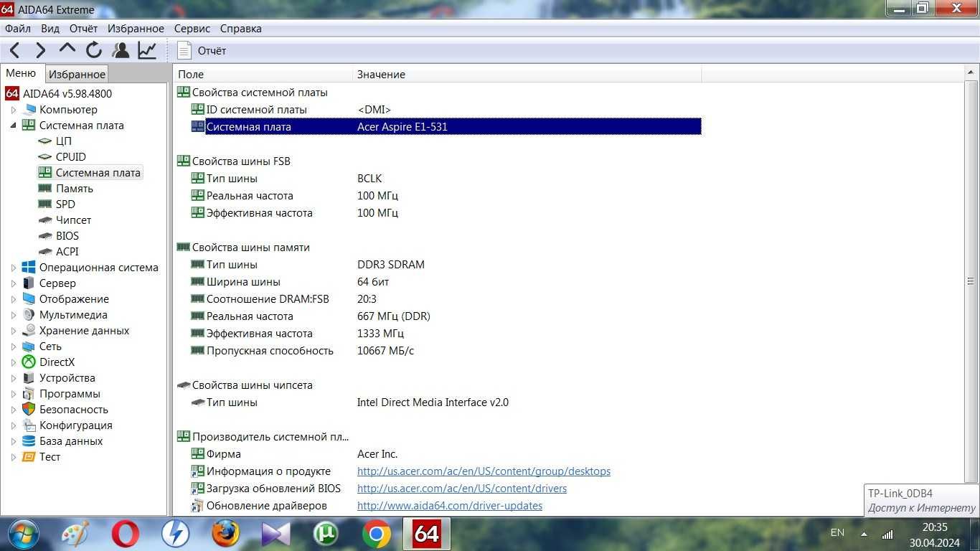Go up one level with the up arrow icon

(67, 49)
